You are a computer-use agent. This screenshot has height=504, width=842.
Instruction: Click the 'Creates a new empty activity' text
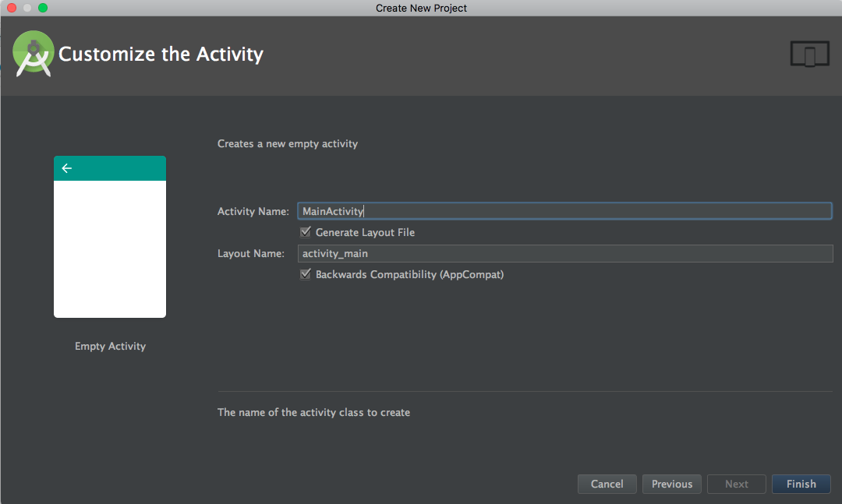(x=287, y=143)
